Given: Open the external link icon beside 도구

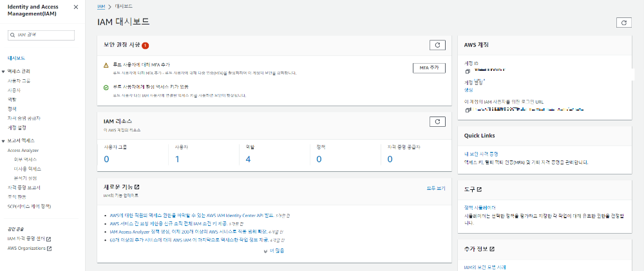Looking at the screenshot, I should pos(479,190).
